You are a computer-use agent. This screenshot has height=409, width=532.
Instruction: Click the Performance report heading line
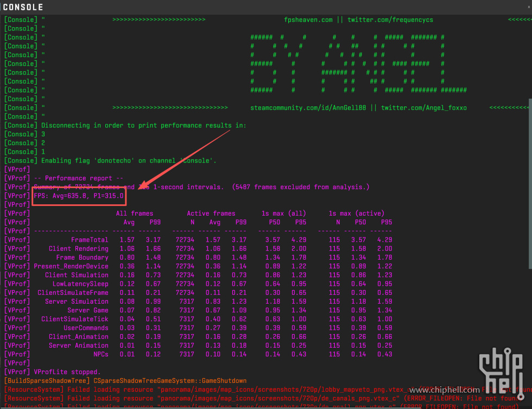click(x=79, y=178)
